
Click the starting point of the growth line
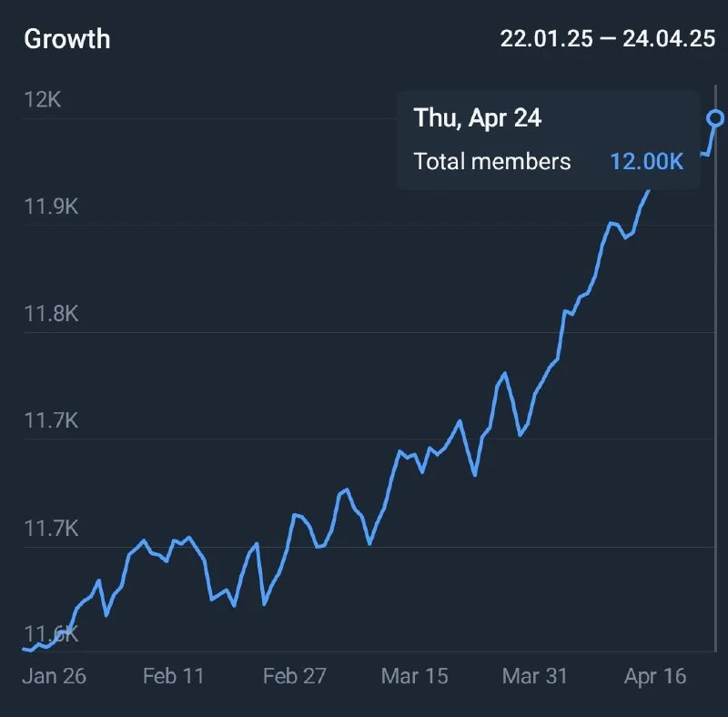(x=24, y=649)
